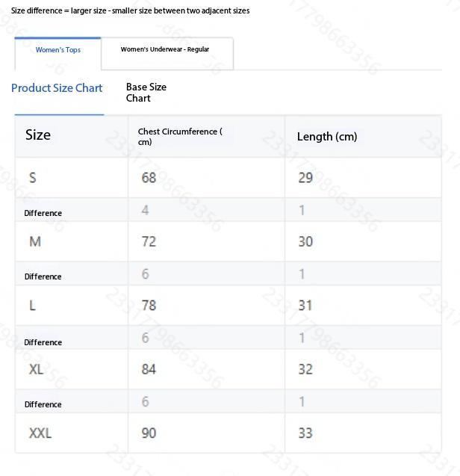Click chest value 90 for size XXL
Image resolution: width=460 pixels, height=476 pixels.
pyautogui.click(x=149, y=433)
